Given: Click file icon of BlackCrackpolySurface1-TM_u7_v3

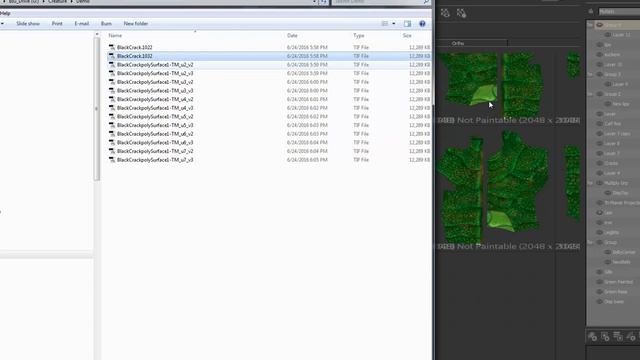Looking at the screenshot, I should (112, 160).
